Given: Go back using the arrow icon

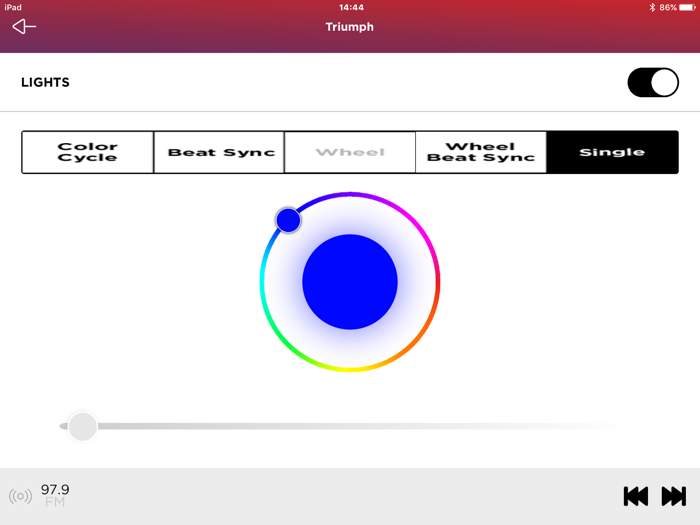Looking at the screenshot, I should [x=24, y=26].
